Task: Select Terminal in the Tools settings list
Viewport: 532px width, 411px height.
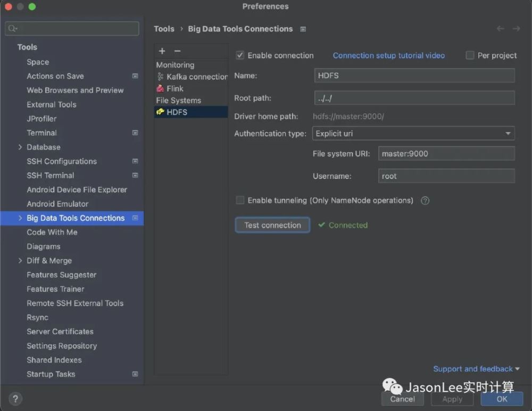Action: [x=41, y=133]
